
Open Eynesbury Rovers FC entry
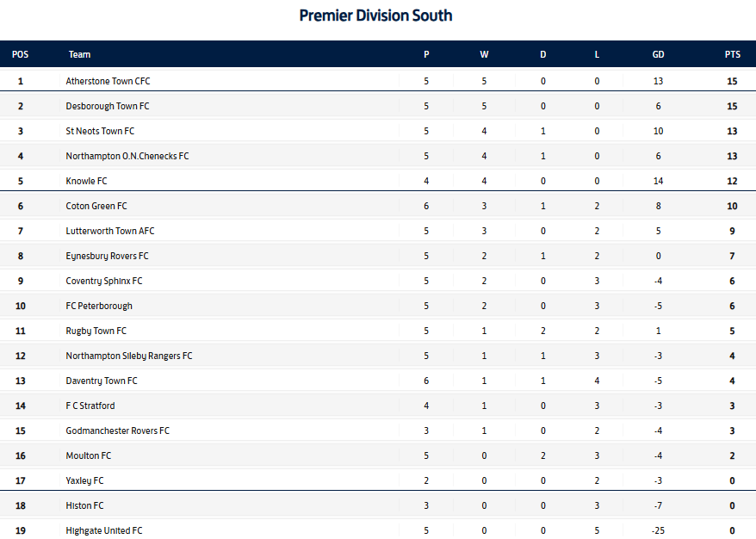pyautogui.click(x=107, y=256)
